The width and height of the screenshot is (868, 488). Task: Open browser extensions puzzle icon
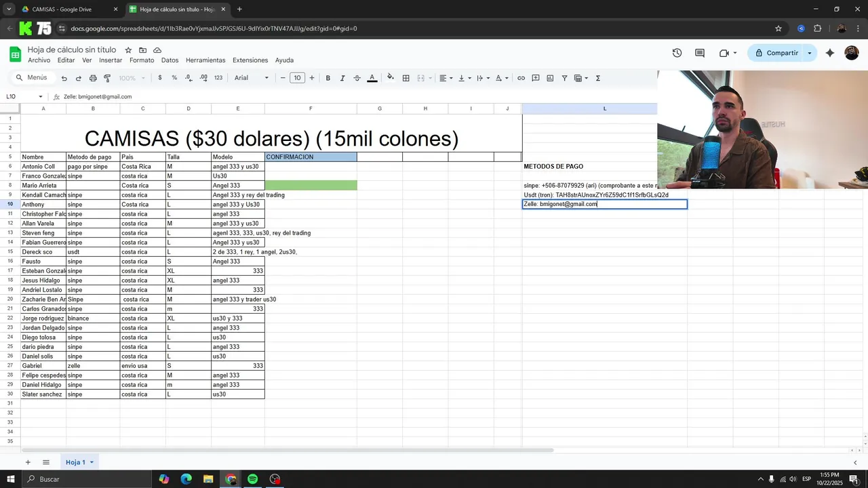click(817, 28)
